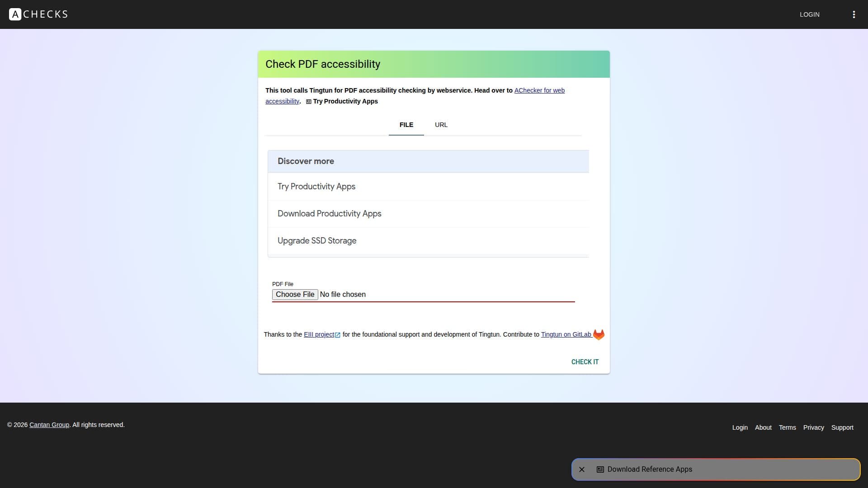868x488 pixels.
Task: Click Try Productivity Apps in the Discover more list
Action: coord(429,187)
